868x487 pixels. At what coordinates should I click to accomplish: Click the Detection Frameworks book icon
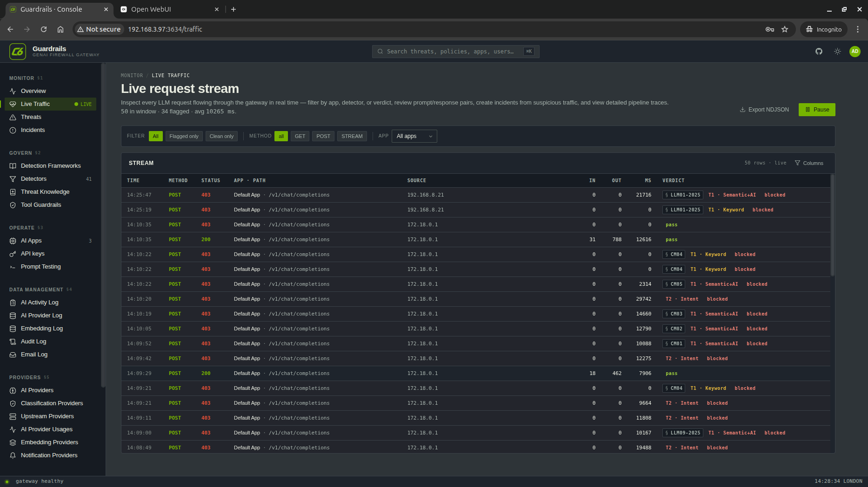[13, 166]
